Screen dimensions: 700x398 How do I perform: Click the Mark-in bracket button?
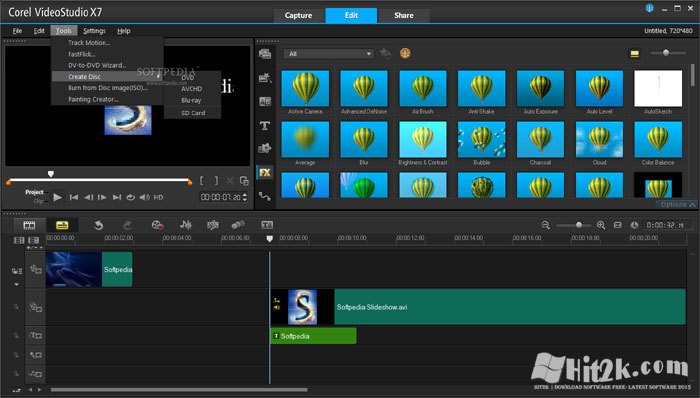[x=202, y=181]
